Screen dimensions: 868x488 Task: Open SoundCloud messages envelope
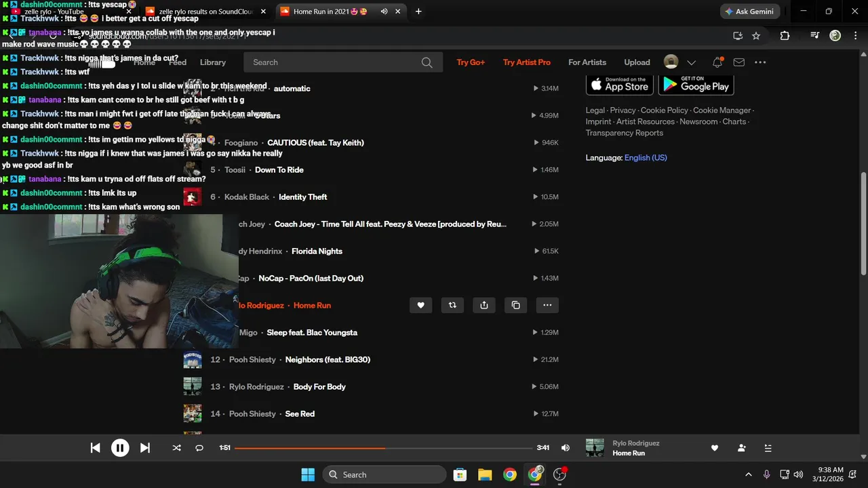(739, 62)
